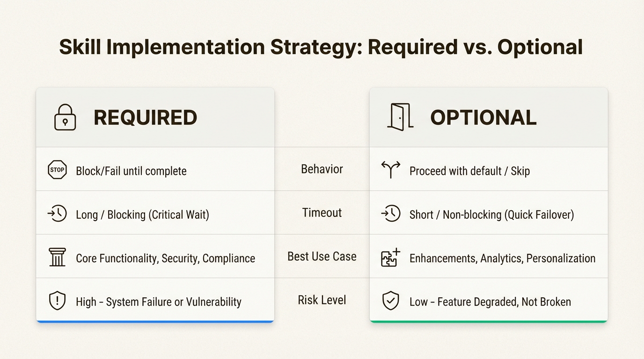Click the 'Block/Fail until complete' text
This screenshot has width=644, height=359.
(x=131, y=171)
